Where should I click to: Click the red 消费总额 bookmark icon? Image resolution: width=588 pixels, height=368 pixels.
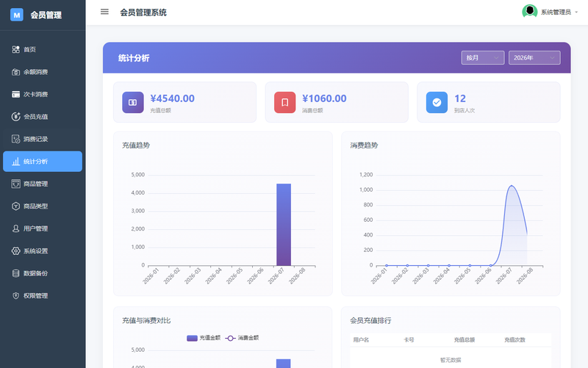point(284,102)
